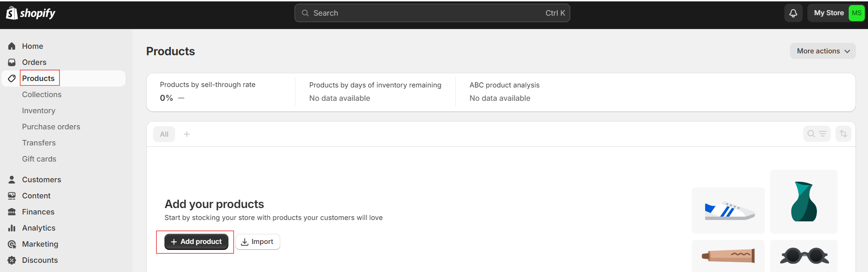Open Products by sell-through rate report
The width and height of the screenshot is (868, 272).
tap(208, 85)
